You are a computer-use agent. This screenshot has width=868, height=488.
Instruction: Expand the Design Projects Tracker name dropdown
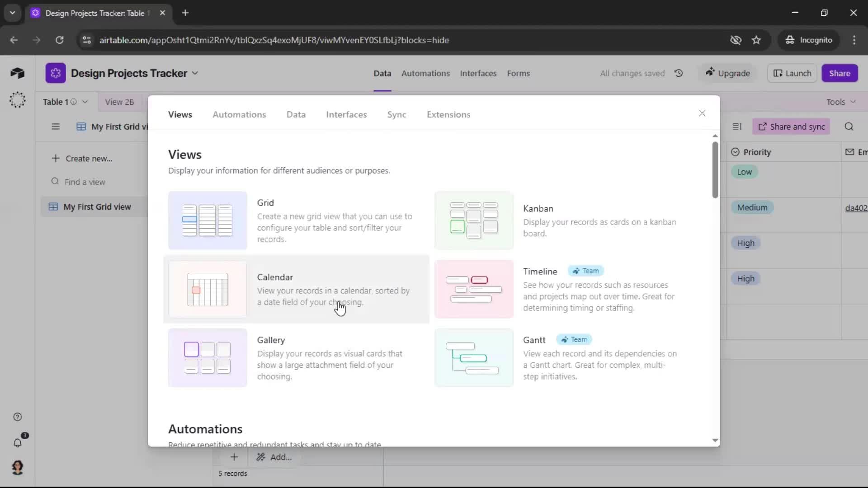195,73
